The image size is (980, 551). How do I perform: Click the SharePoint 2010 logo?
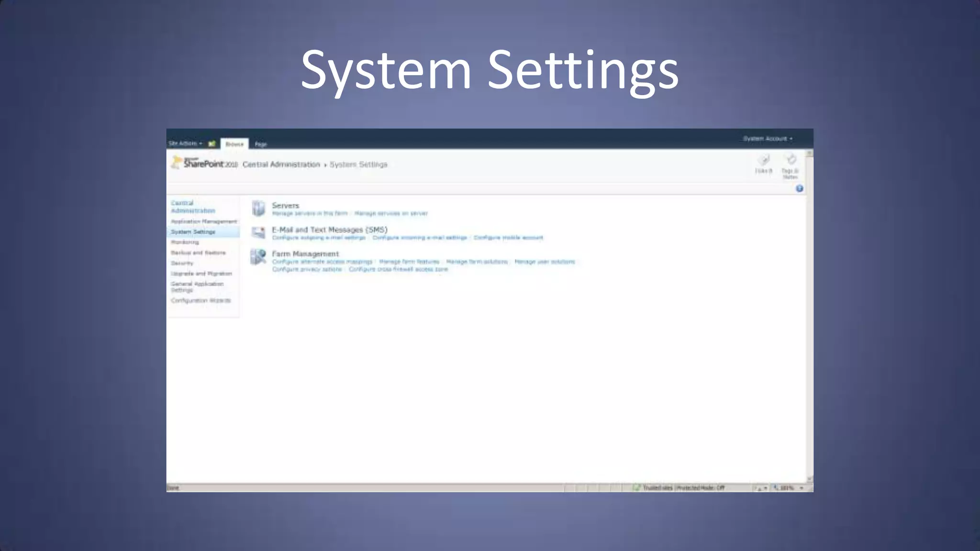click(205, 163)
